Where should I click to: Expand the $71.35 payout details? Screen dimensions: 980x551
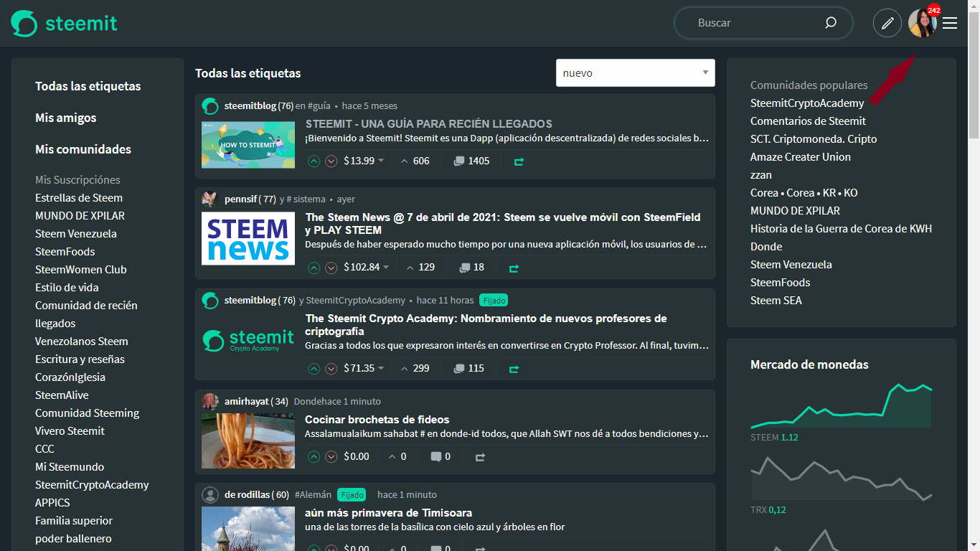[x=364, y=369]
